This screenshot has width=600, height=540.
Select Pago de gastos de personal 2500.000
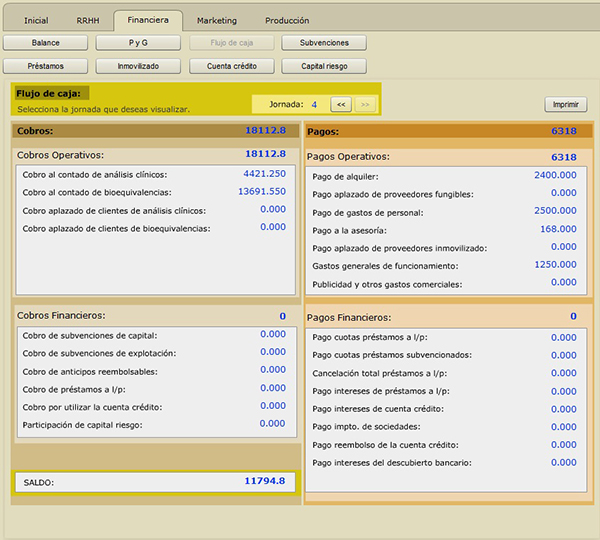pos(555,210)
